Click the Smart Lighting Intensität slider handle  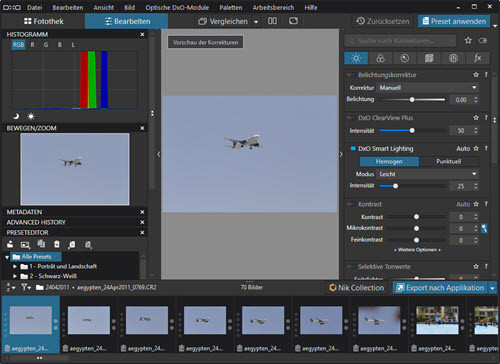click(395, 186)
